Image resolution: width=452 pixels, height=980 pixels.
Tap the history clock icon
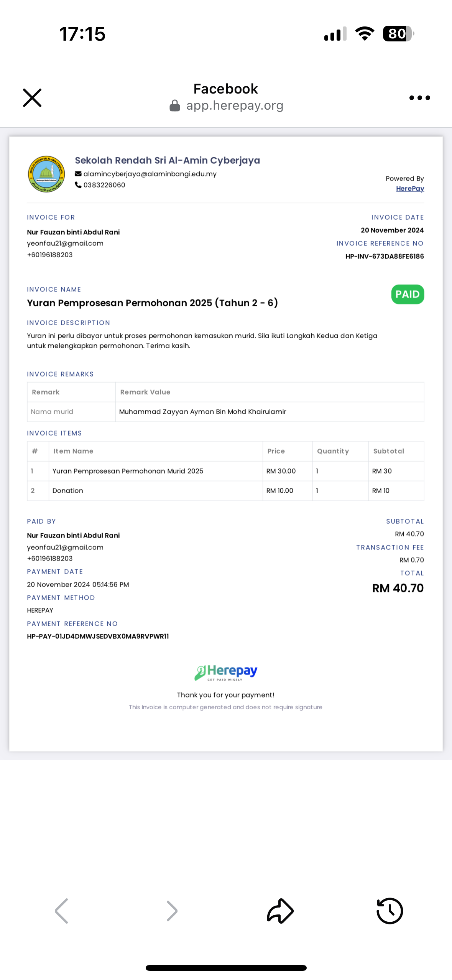pyautogui.click(x=390, y=911)
